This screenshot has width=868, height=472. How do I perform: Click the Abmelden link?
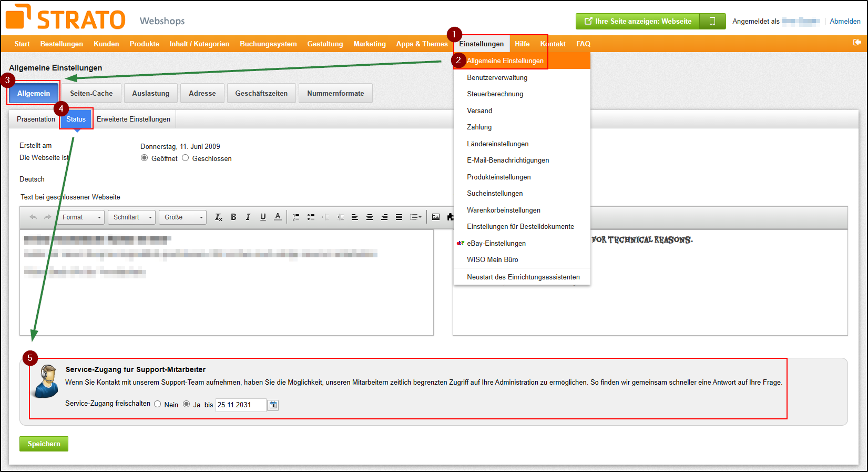845,21
